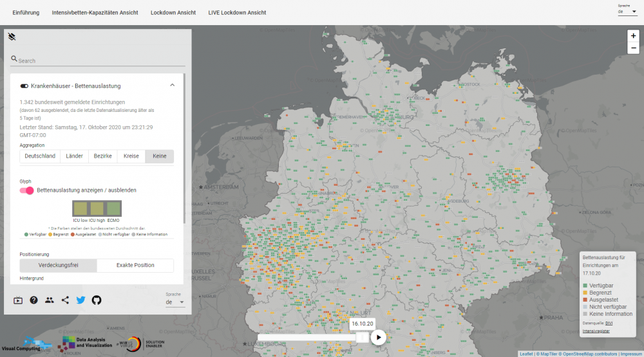Set aggregation to Länder
The image size is (644, 357).
(73, 156)
